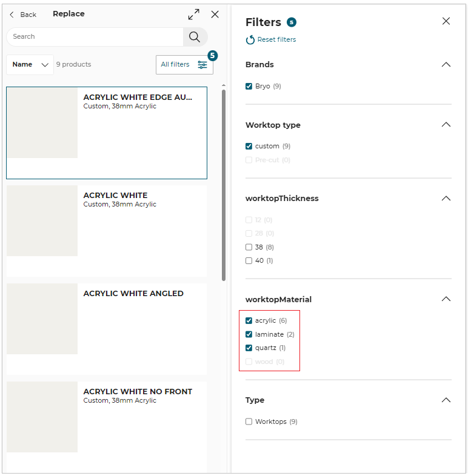Collapse the Brands section
The width and height of the screenshot is (468, 476).
(446, 65)
